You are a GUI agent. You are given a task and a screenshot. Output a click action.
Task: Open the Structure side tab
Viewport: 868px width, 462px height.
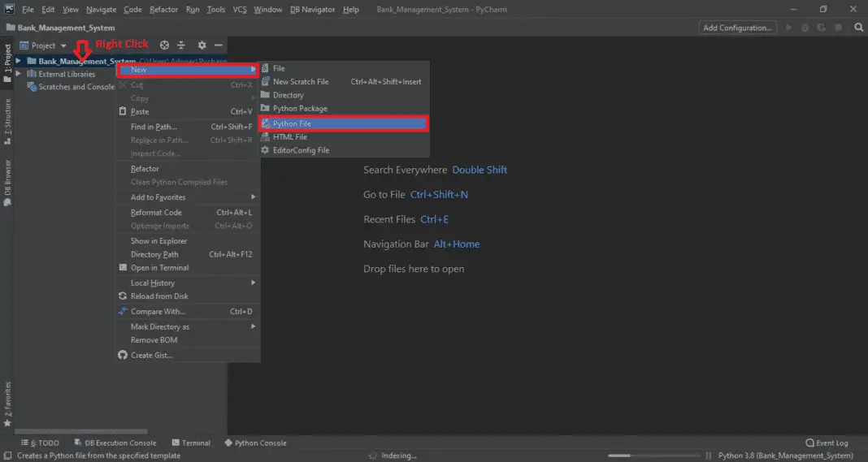point(7,121)
